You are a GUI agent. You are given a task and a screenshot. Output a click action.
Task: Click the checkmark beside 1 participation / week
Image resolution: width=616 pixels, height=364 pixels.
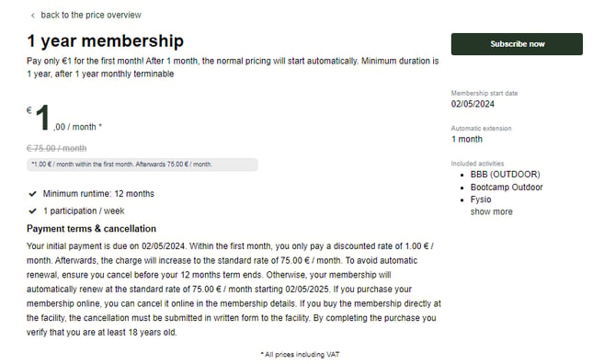tap(32, 210)
